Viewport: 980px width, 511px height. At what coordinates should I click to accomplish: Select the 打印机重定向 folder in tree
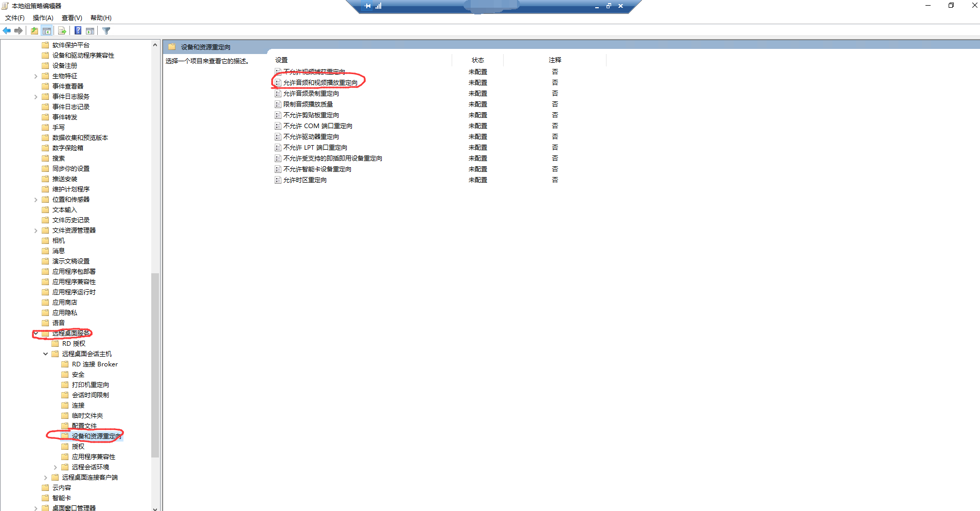point(90,385)
